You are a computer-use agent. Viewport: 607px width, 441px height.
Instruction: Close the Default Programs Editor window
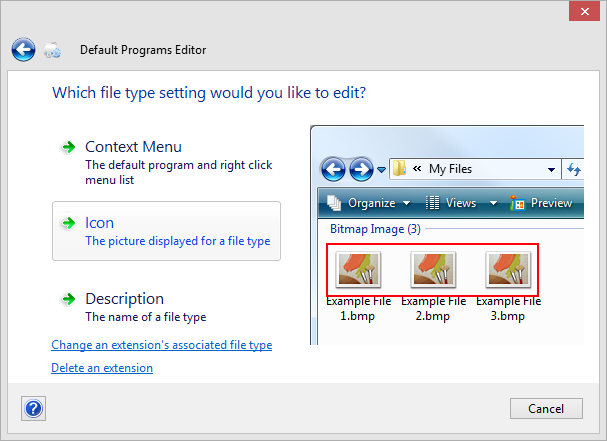coord(584,11)
